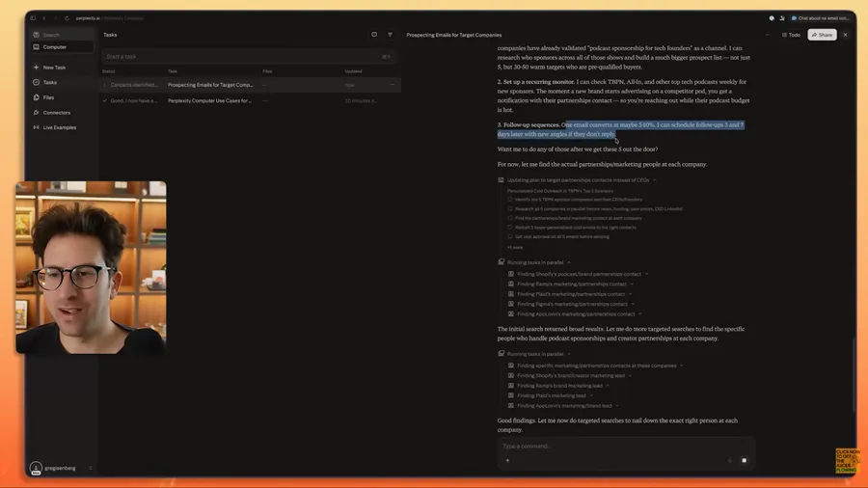This screenshot has width=868, height=488.
Task: Check 'Redraft 5 hyper-personalized cold emails' item
Action: click(510, 228)
